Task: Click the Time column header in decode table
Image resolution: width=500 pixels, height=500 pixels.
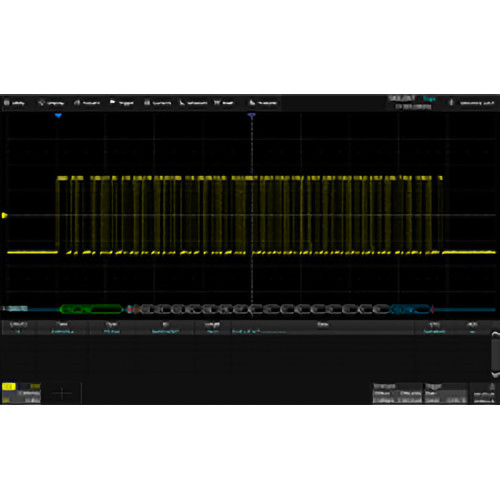Action: click(62, 324)
